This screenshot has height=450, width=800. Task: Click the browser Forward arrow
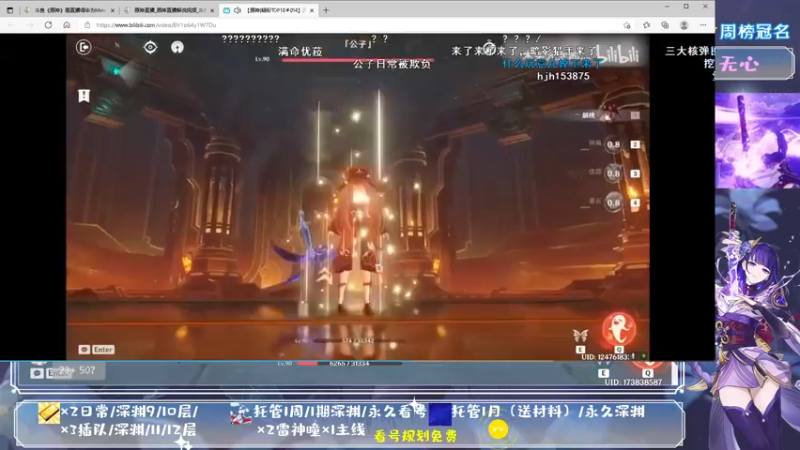point(30,24)
